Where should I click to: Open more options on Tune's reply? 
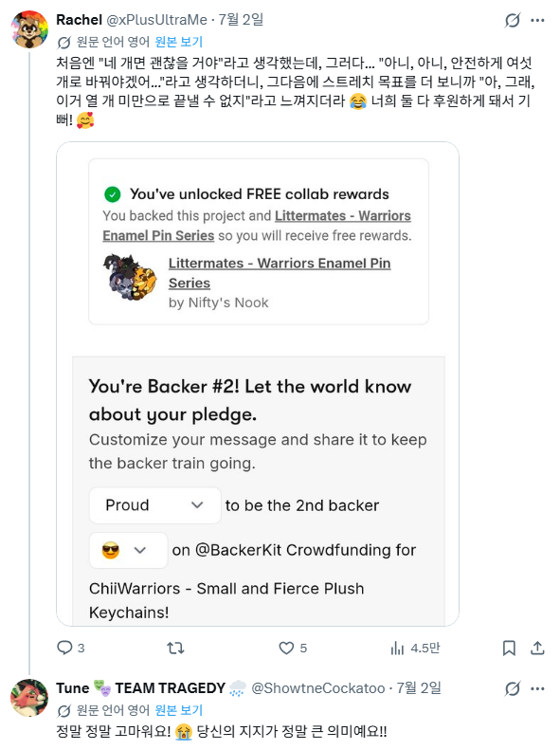[x=537, y=688]
